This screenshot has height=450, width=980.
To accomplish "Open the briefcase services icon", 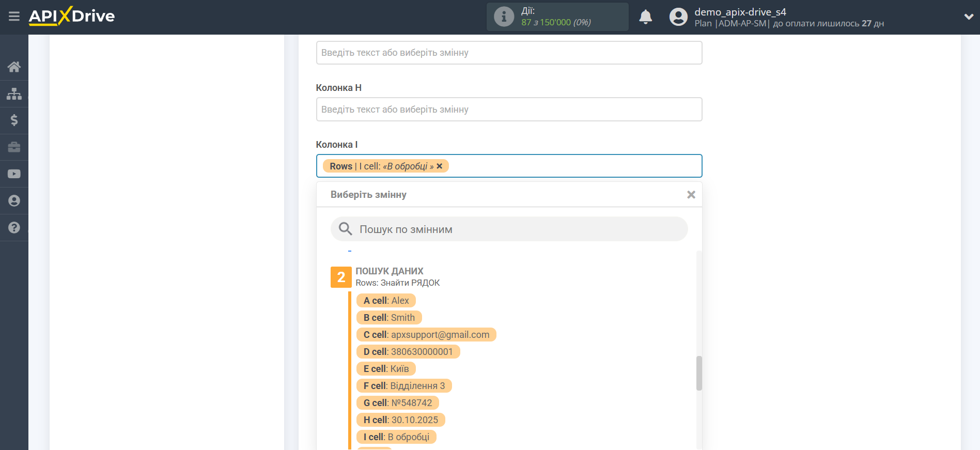I will [14, 147].
